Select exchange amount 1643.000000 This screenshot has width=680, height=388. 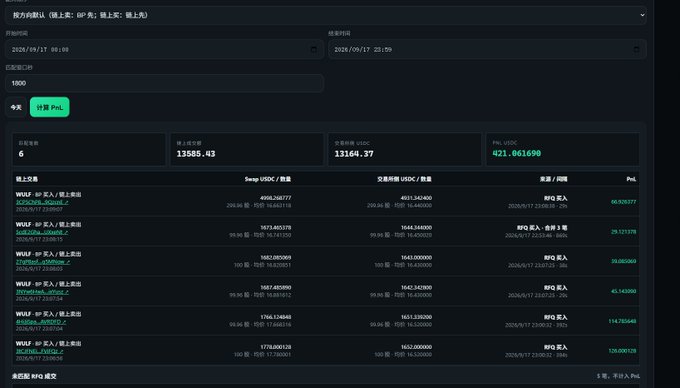point(416,258)
